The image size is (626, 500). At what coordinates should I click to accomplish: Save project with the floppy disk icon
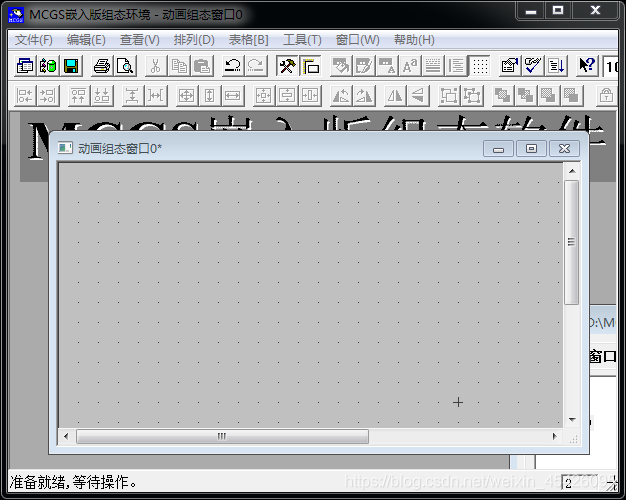(x=71, y=66)
